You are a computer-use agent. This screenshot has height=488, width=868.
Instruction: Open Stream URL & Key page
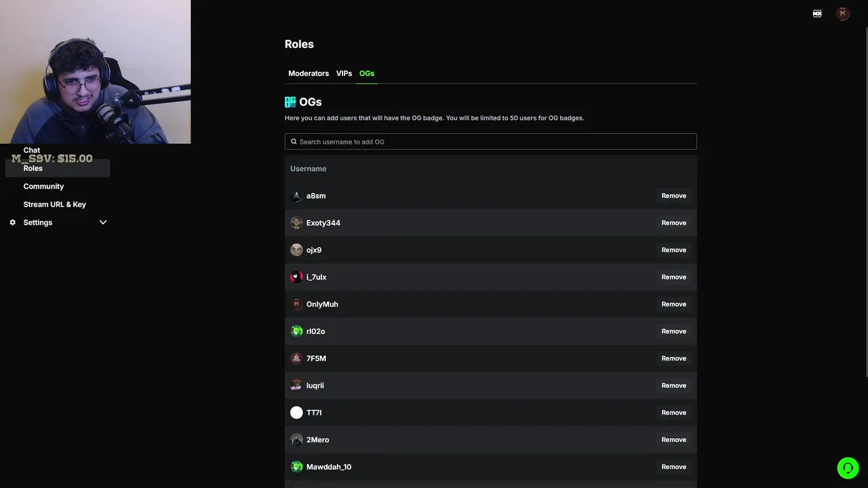point(55,205)
